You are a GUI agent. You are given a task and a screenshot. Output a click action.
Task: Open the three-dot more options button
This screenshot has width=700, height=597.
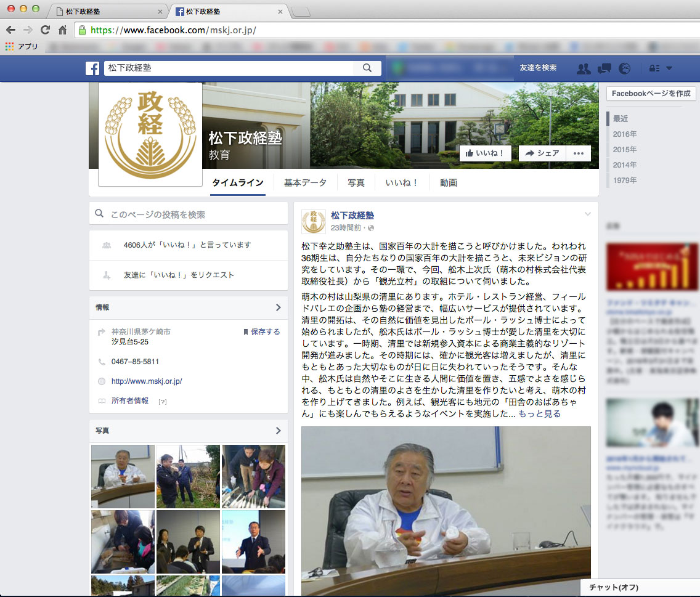[579, 153]
